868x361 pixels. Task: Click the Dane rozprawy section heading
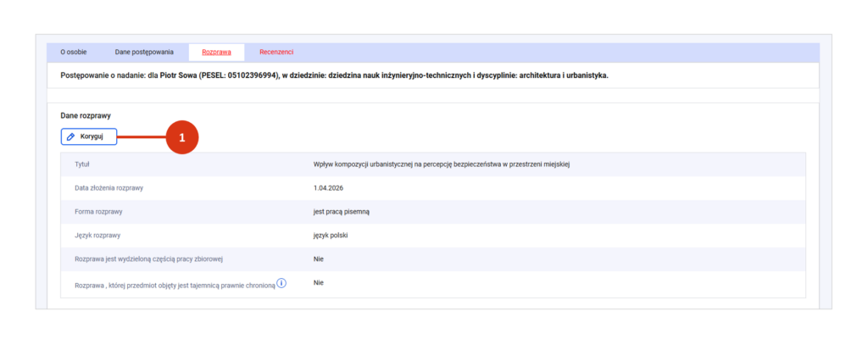click(x=86, y=114)
